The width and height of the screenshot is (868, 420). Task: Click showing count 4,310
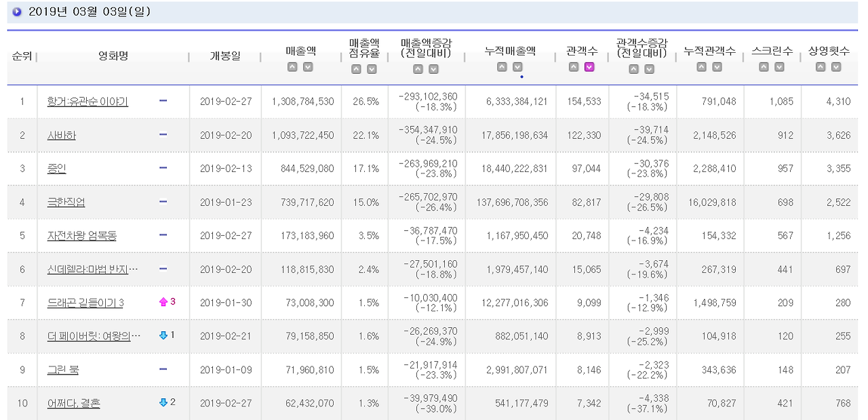point(838,102)
